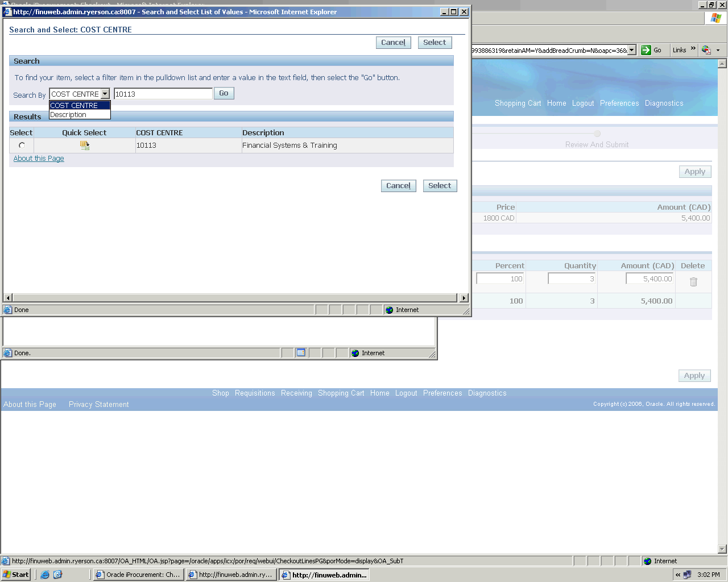Click the Internet Explorer quick launch icon

tap(45, 575)
